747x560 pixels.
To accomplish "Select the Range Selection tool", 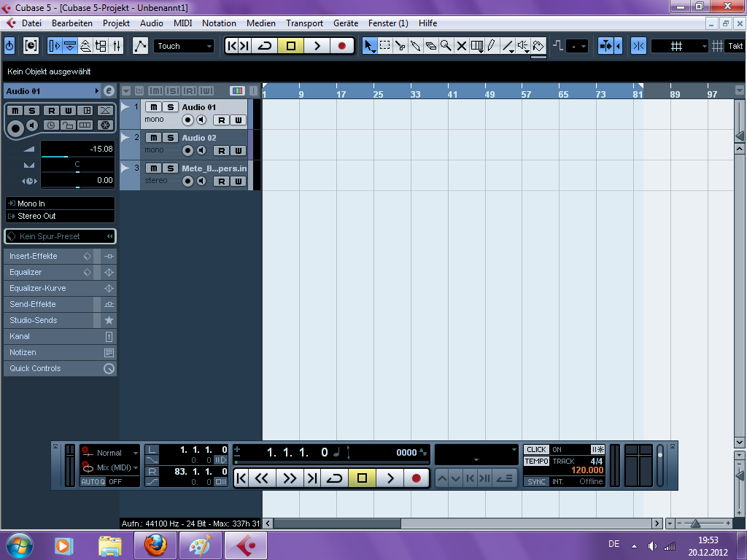I will (x=385, y=46).
